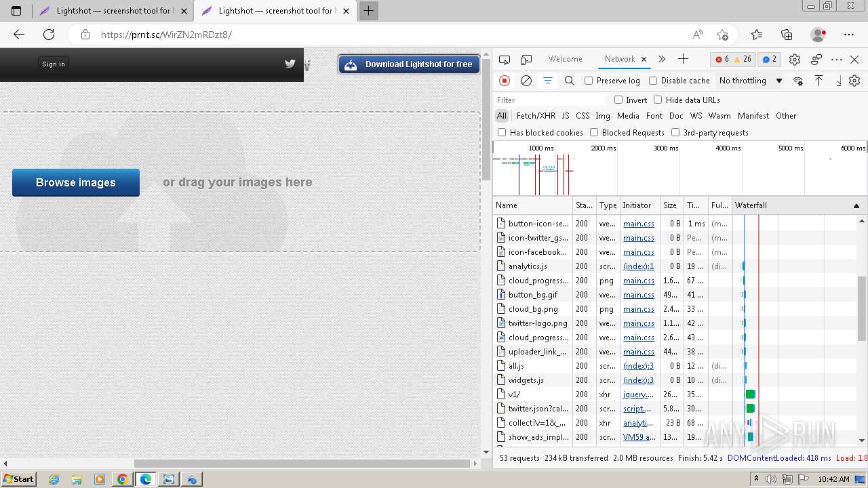Open Internet Explorer from the taskbar
Viewport: 868px width, 488px height.
click(54, 479)
